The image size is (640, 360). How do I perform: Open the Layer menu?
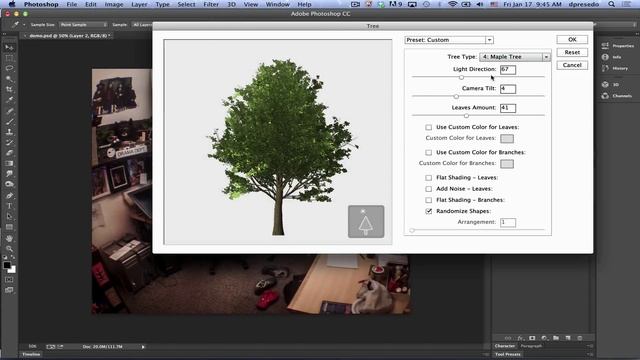(139, 4)
